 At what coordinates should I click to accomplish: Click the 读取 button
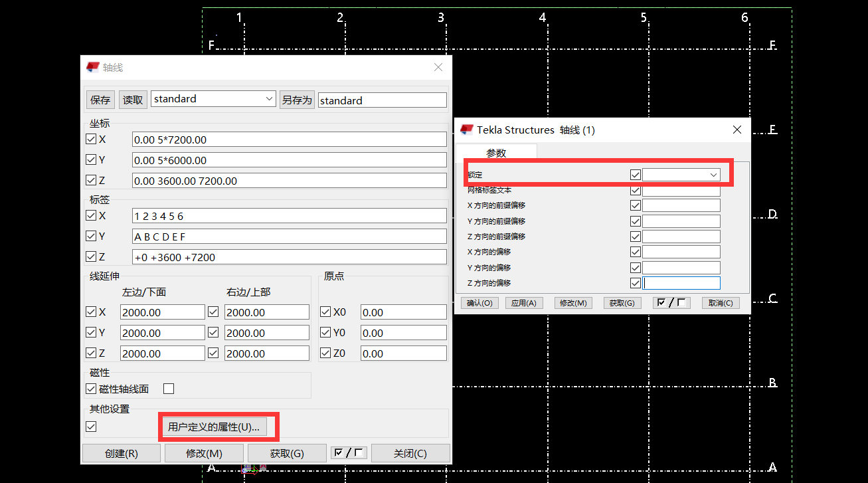coord(133,100)
